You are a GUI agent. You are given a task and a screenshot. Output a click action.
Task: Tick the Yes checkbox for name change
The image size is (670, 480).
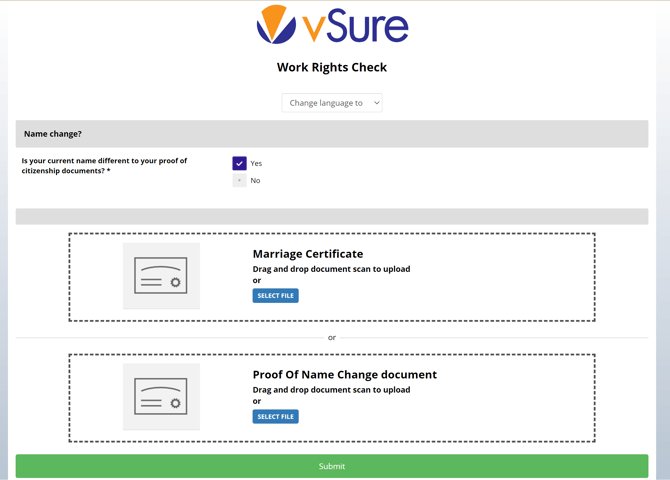coord(239,163)
